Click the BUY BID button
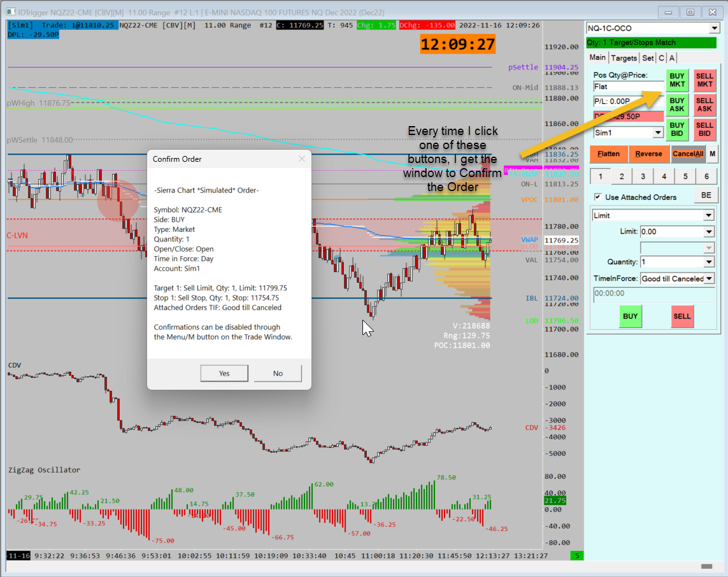This screenshot has height=577, width=728. point(677,129)
